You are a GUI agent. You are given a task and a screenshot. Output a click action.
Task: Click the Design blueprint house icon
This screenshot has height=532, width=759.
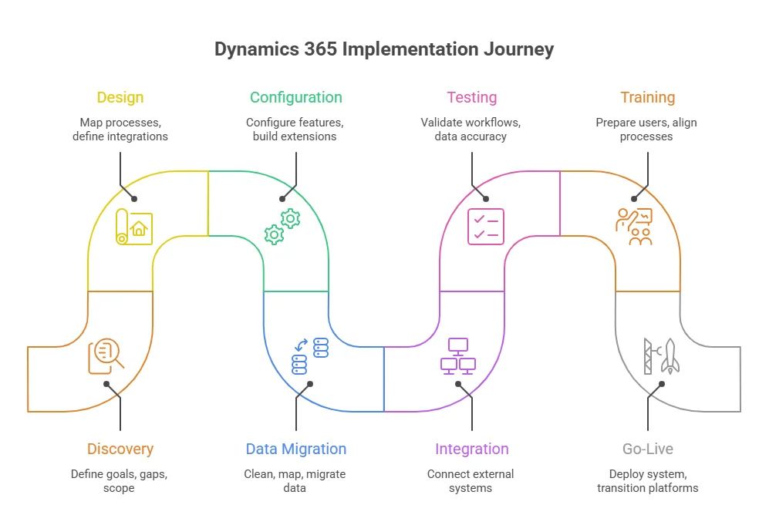point(134,227)
